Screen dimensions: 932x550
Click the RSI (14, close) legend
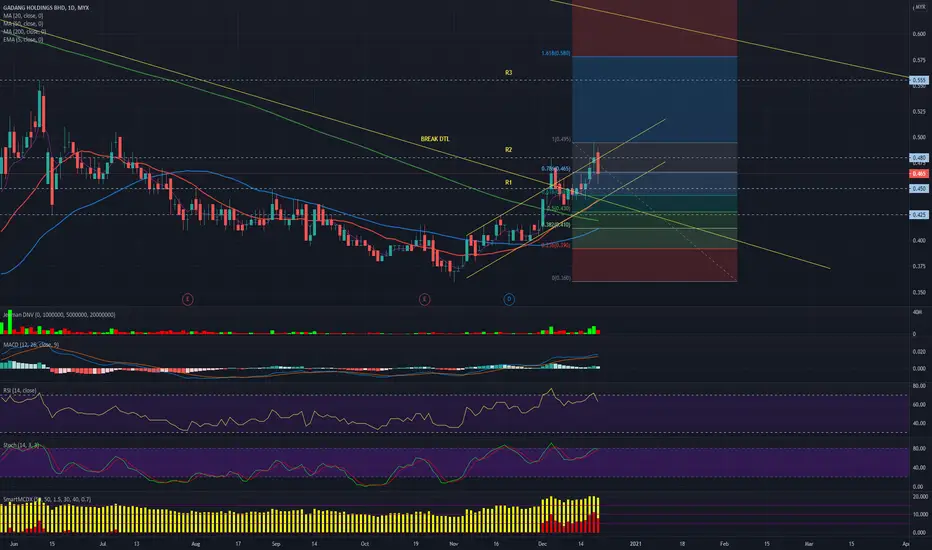coord(20,391)
